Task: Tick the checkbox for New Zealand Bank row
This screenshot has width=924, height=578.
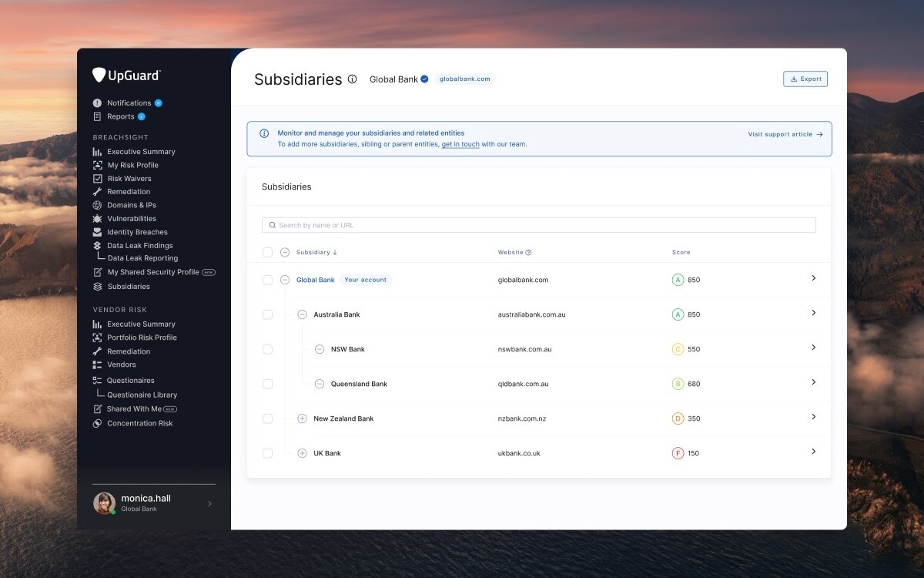Action: coord(267,418)
